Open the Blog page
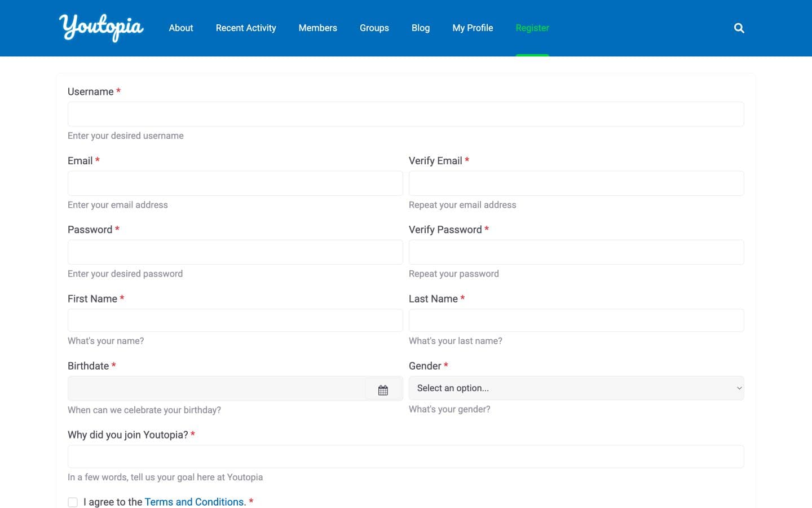Image resolution: width=812 pixels, height=508 pixels. [421, 28]
